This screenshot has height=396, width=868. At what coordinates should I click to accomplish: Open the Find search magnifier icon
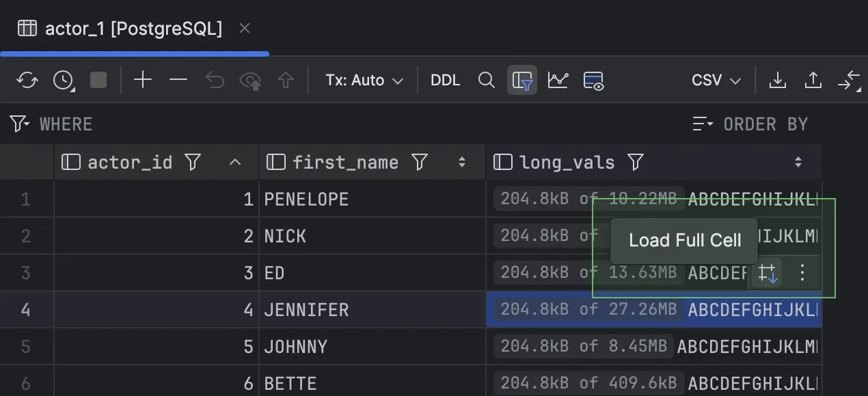(486, 81)
